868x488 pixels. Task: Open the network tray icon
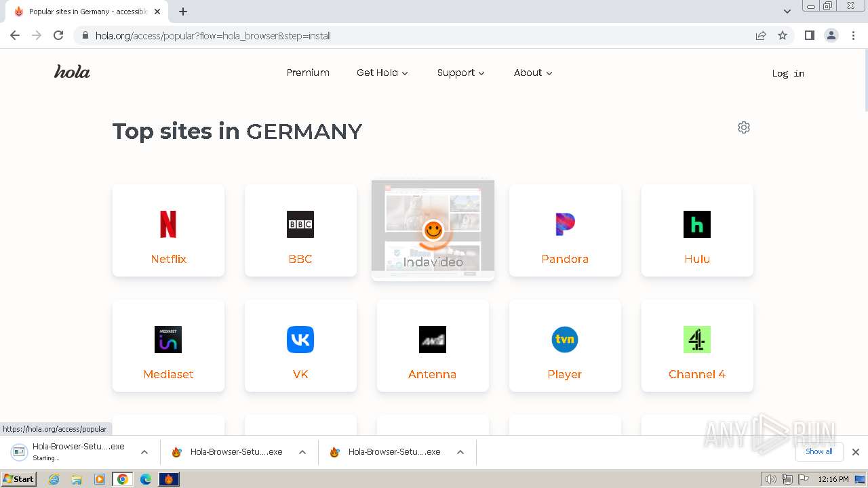pos(787,479)
